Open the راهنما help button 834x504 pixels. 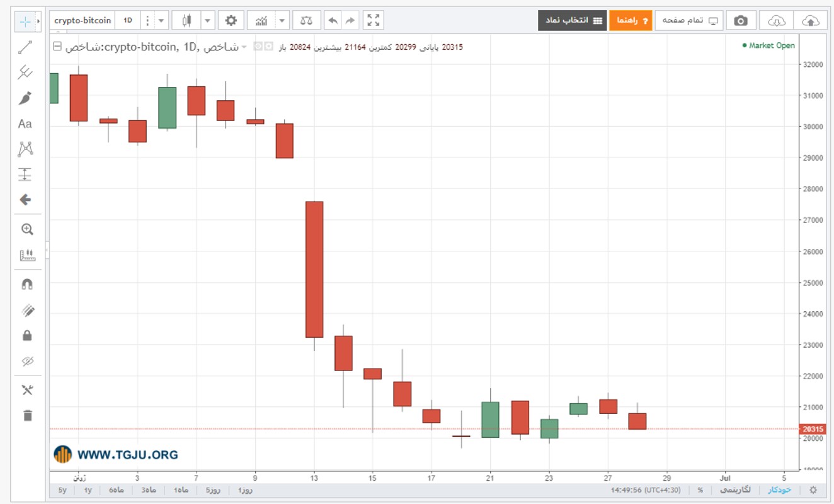point(631,20)
